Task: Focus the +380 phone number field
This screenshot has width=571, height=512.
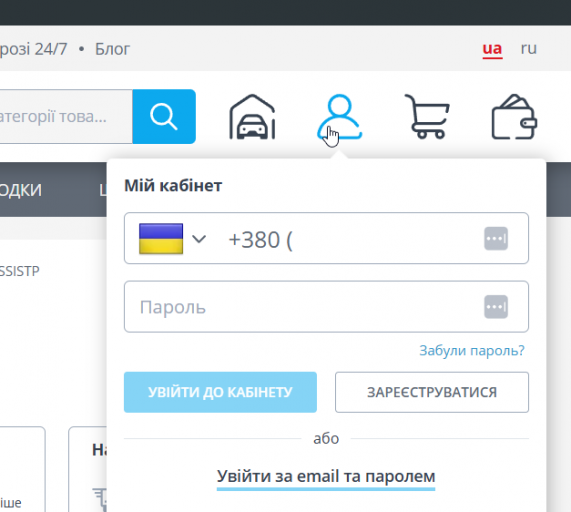Action: [x=326, y=238]
